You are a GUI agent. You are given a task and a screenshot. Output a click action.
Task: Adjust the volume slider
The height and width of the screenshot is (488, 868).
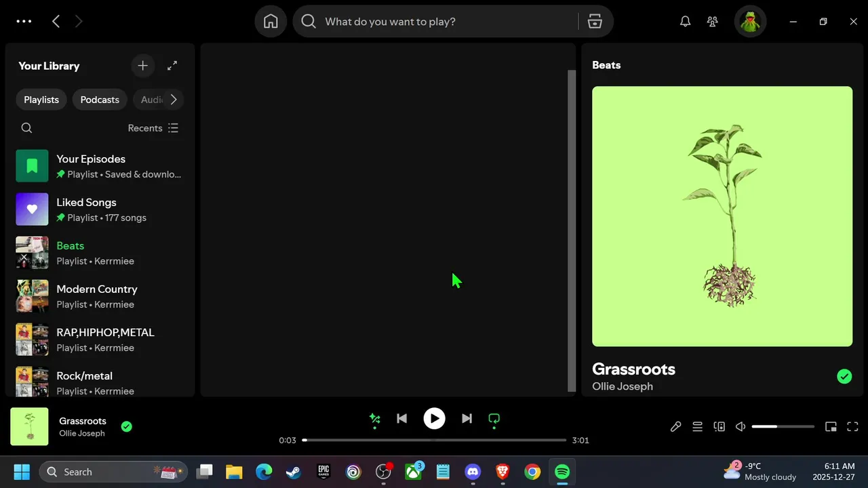pos(783,426)
